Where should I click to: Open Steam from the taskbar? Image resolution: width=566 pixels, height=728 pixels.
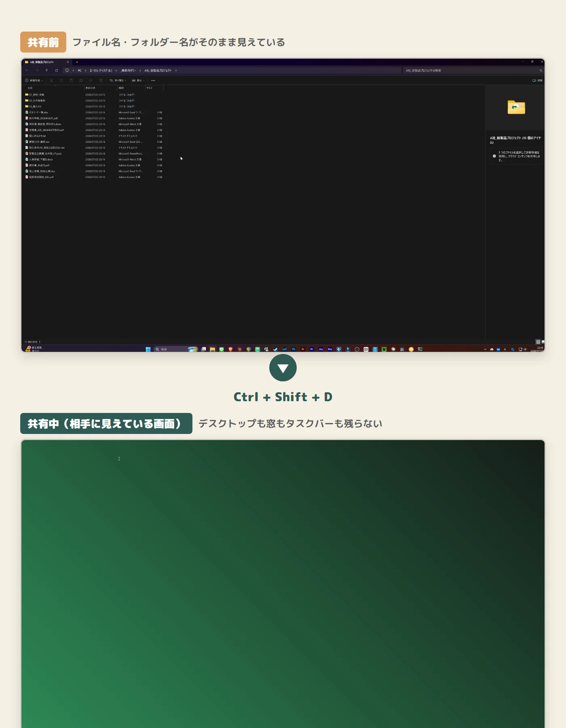click(x=275, y=349)
